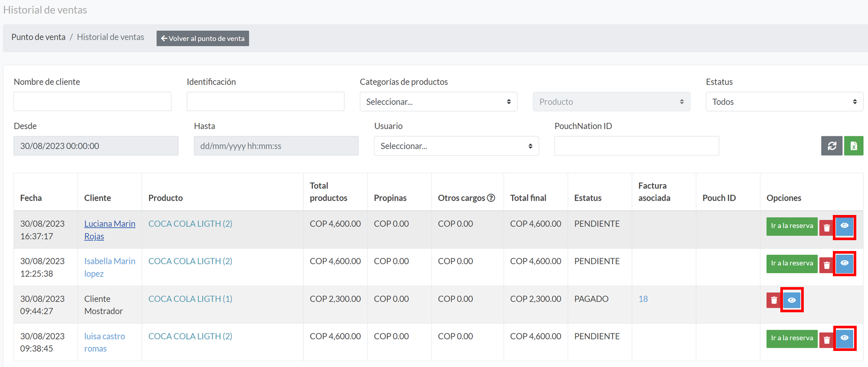Delete the Isabella Marin lopez sale
This screenshot has height=367, width=868.
[x=826, y=265]
